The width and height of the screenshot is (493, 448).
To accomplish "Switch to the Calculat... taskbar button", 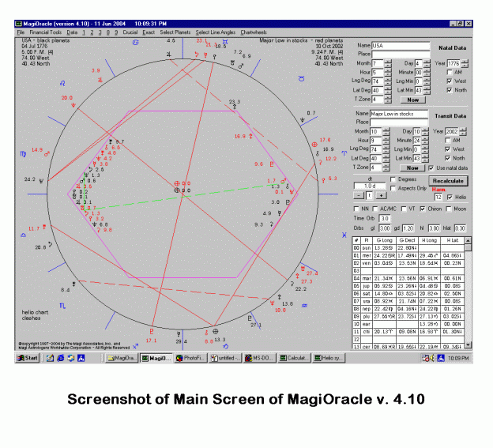I will 295,358.
